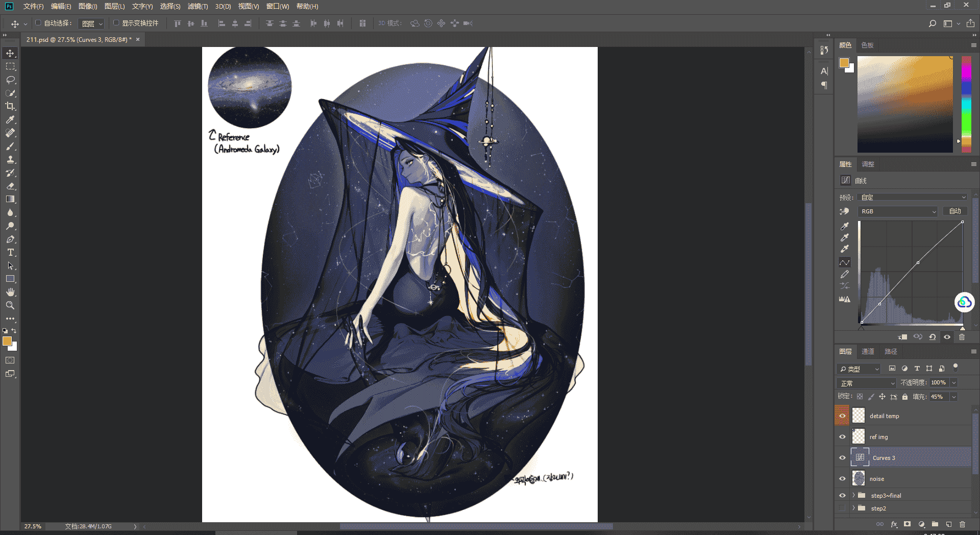Select the Pen tool
This screenshot has height=535, width=980.
[10, 239]
